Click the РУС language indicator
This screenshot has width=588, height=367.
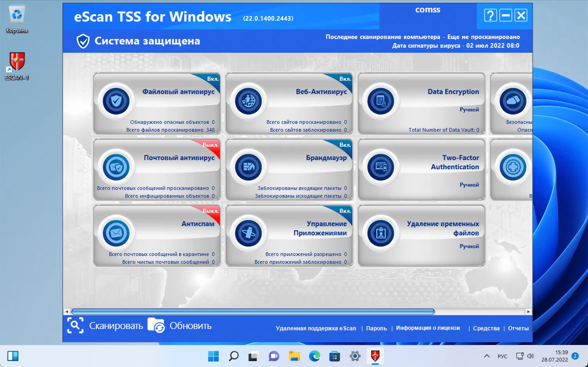coord(502,356)
